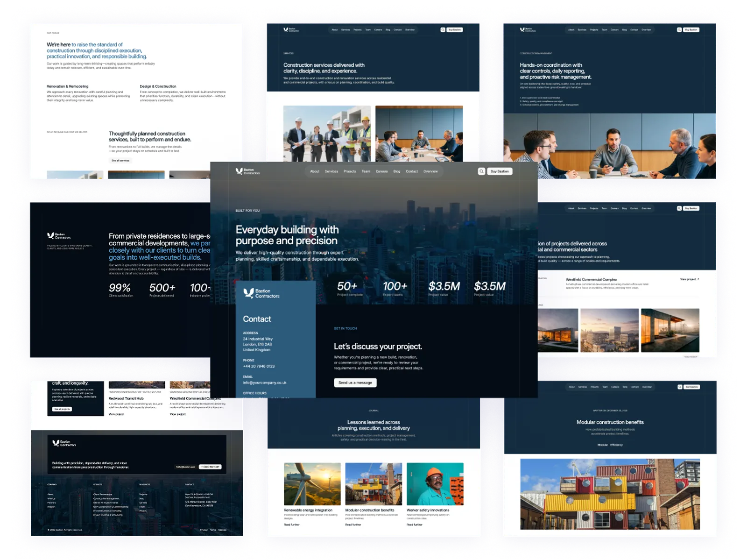747x560 pixels.
Task: Open Projects in the center hero navbar
Action: [x=350, y=171]
